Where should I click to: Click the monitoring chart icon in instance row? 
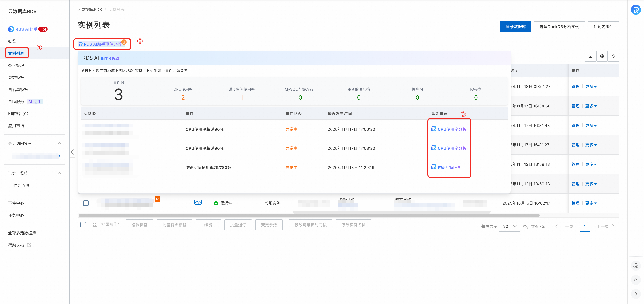coord(198,202)
